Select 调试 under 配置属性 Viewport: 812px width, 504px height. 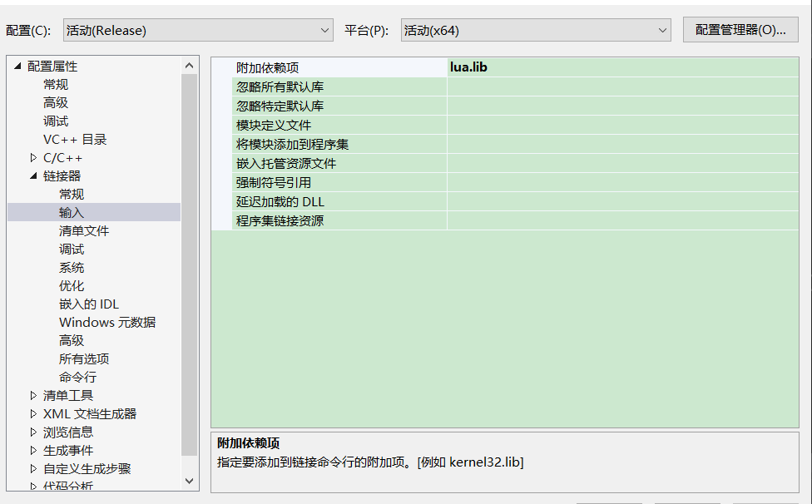click(x=56, y=121)
